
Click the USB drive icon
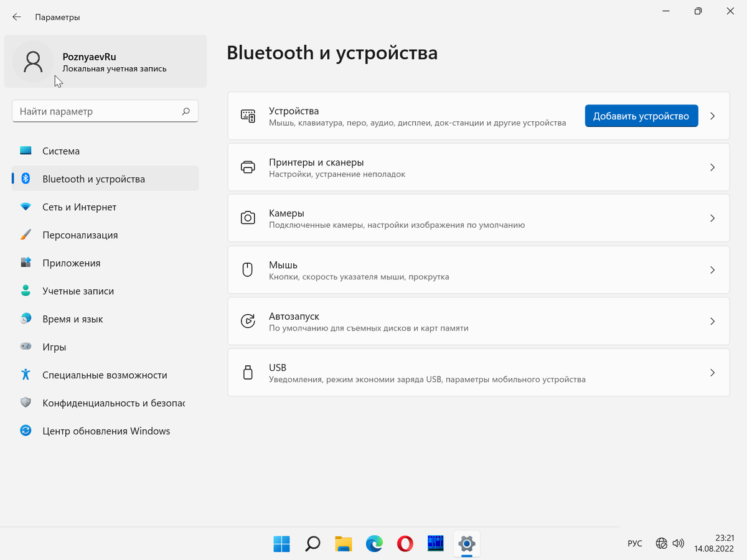[x=248, y=372]
